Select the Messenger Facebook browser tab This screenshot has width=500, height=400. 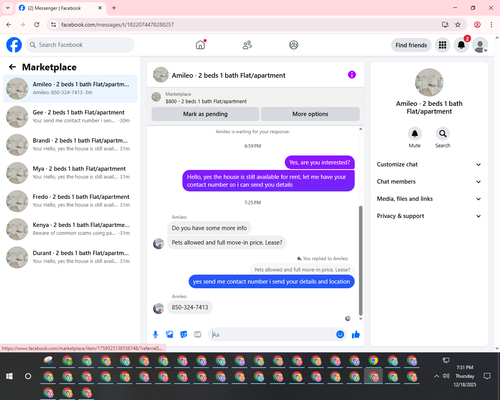click(61, 8)
